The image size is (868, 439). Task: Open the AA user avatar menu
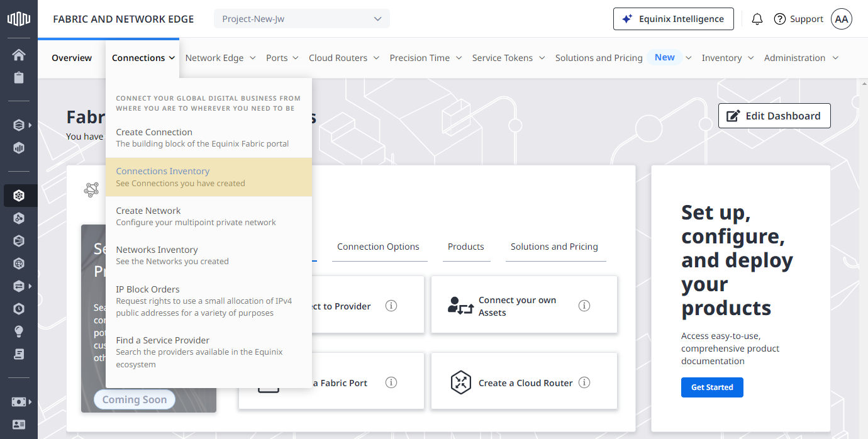(x=842, y=19)
